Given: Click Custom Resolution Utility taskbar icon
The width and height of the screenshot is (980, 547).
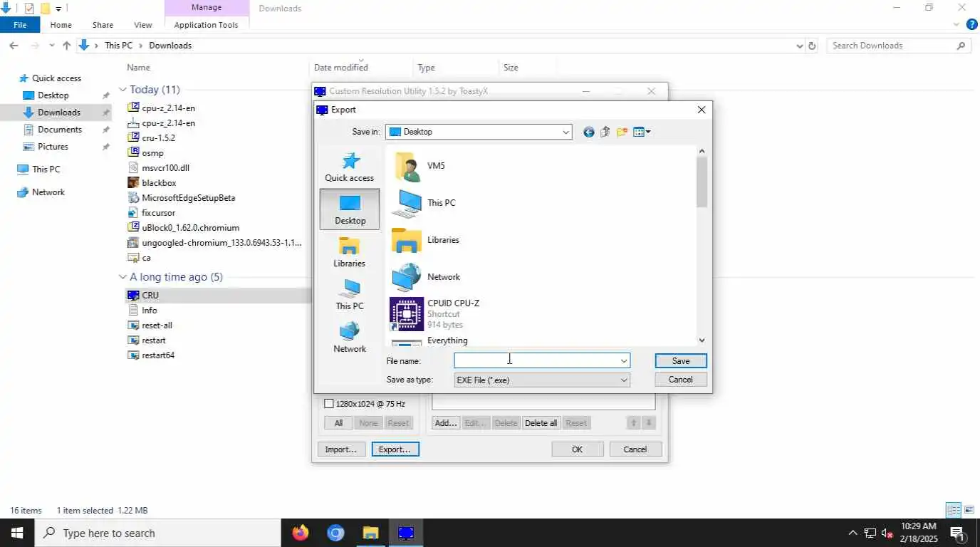Looking at the screenshot, I should (x=406, y=533).
